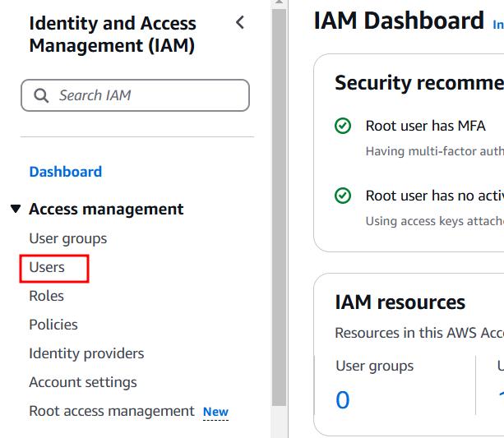Click the New badge link
The image size is (504, 438).
[x=215, y=412]
